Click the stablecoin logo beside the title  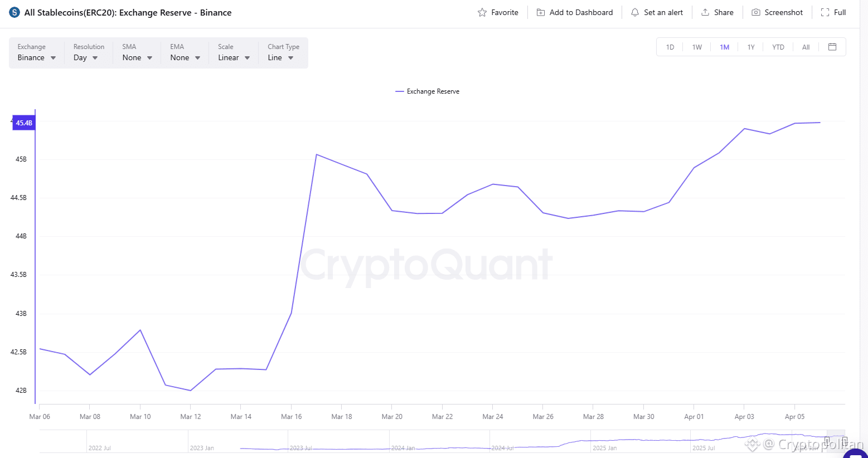point(14,12)
